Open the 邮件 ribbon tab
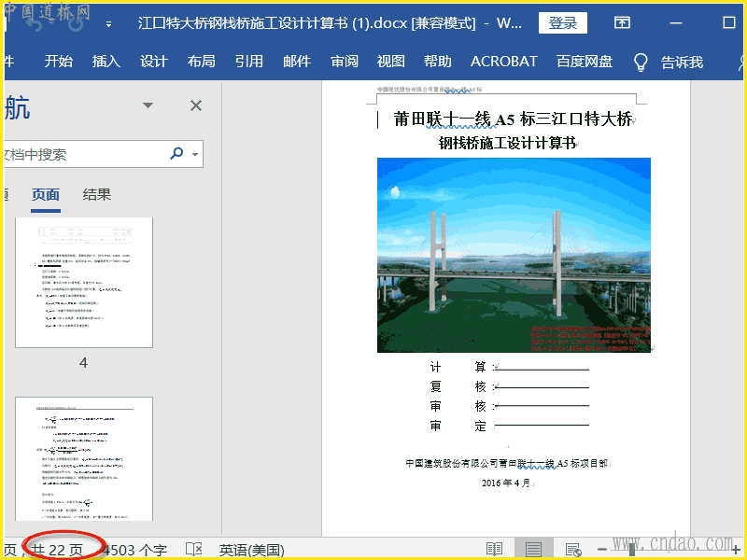Viewport: 747px width, 560px height. tap(297, 62)
